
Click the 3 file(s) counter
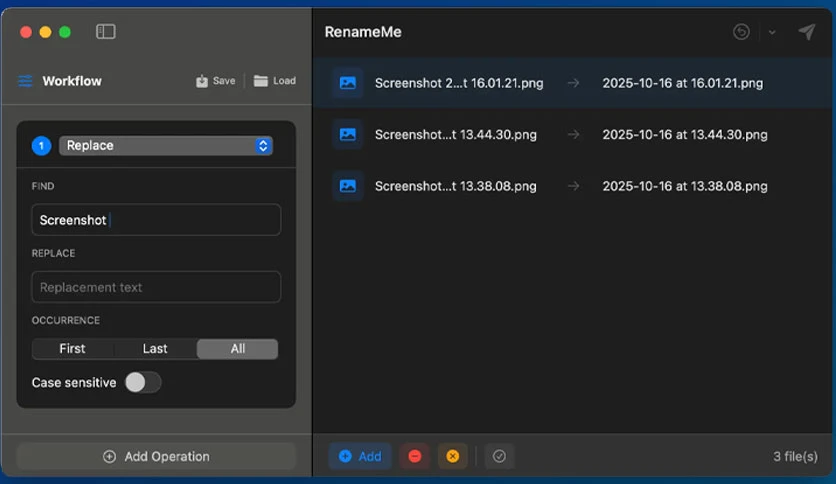(795, 456)
